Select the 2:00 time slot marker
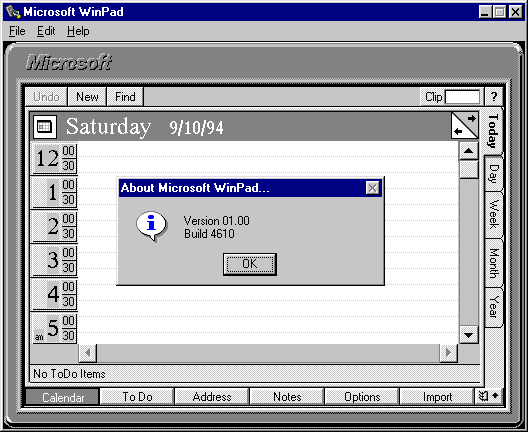528x432 pixels. pyautogui.click(x=69, y=219)
